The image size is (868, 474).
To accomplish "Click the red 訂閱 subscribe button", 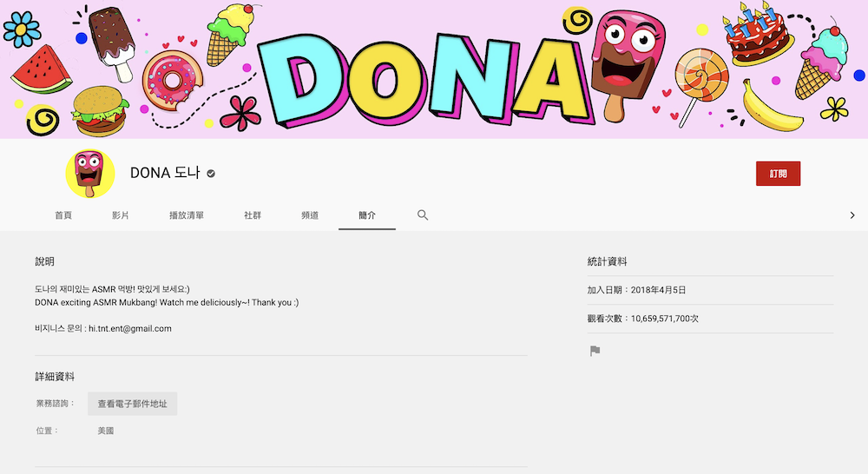I will coord(779,174).
